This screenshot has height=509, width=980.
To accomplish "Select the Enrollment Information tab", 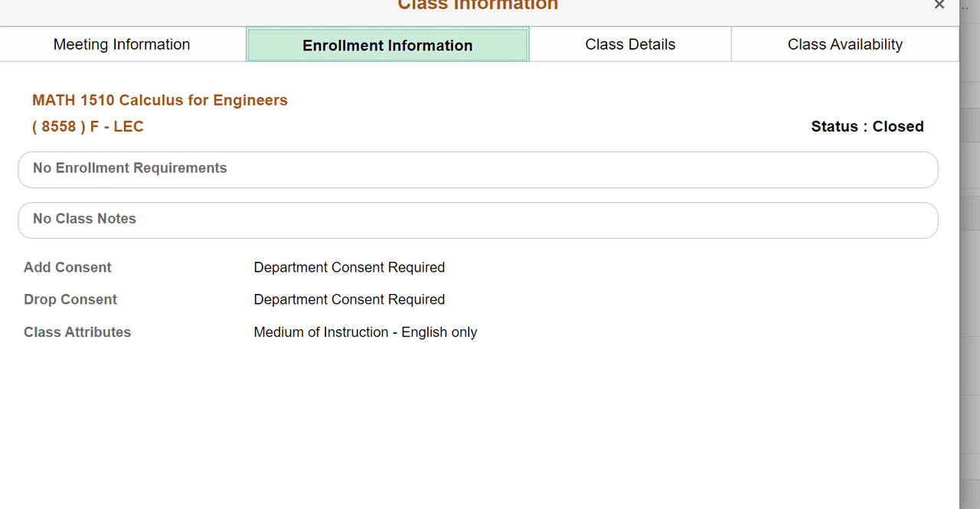I will point(387,45).
